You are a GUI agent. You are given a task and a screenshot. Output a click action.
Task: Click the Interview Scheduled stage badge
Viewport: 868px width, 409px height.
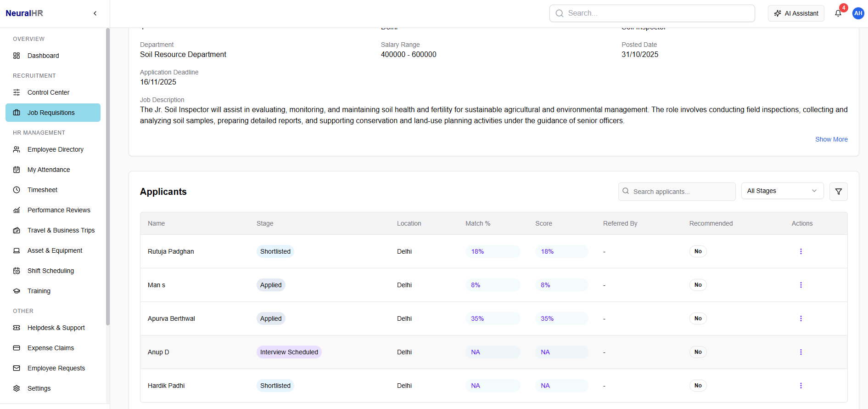pos(289,352)
